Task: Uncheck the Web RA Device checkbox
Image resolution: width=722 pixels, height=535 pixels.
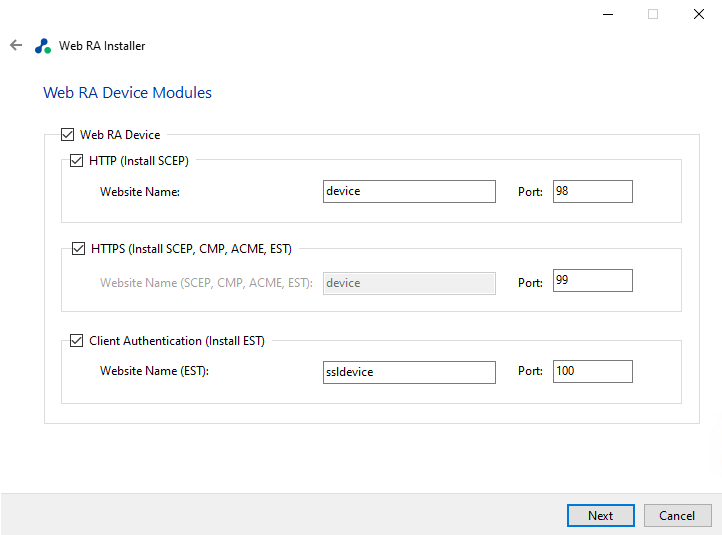Action: coord(68,135)
